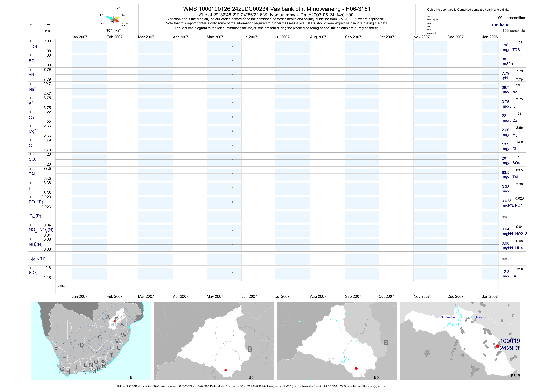Click the TDS data point marker
554x392 pixels.
[x=233, y=46]
